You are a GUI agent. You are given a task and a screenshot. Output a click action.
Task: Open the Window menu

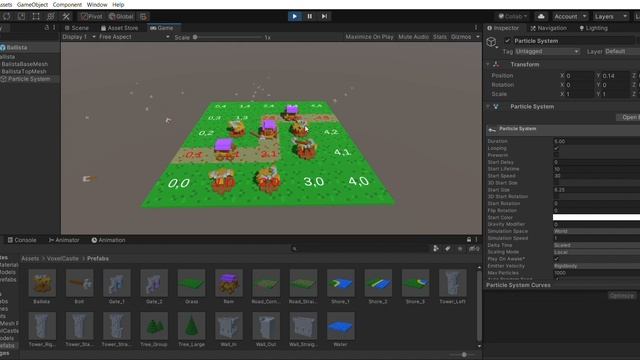(x=97, y=4)
